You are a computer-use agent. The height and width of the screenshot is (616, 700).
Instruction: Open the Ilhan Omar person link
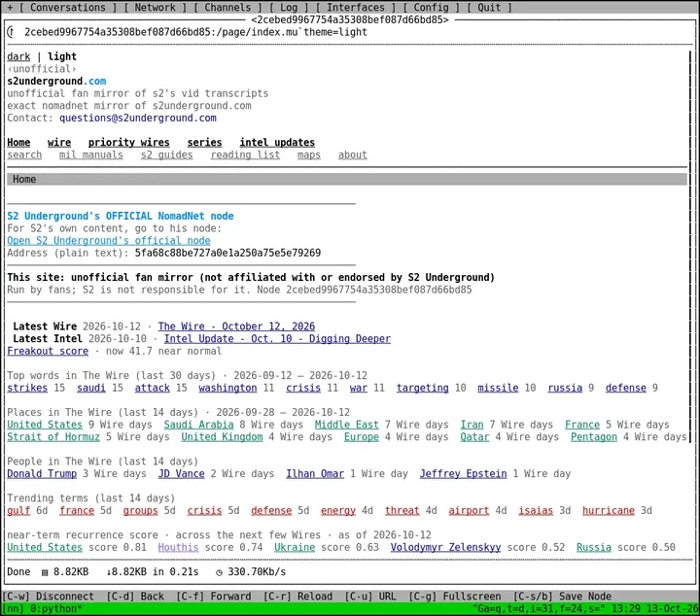click(x=315, y=474)
